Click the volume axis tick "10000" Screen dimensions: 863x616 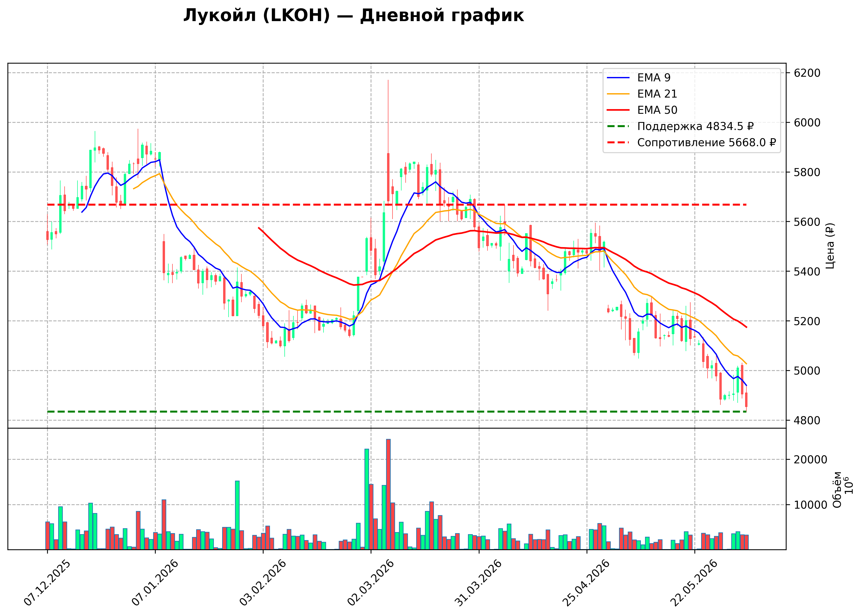point(810,505)
